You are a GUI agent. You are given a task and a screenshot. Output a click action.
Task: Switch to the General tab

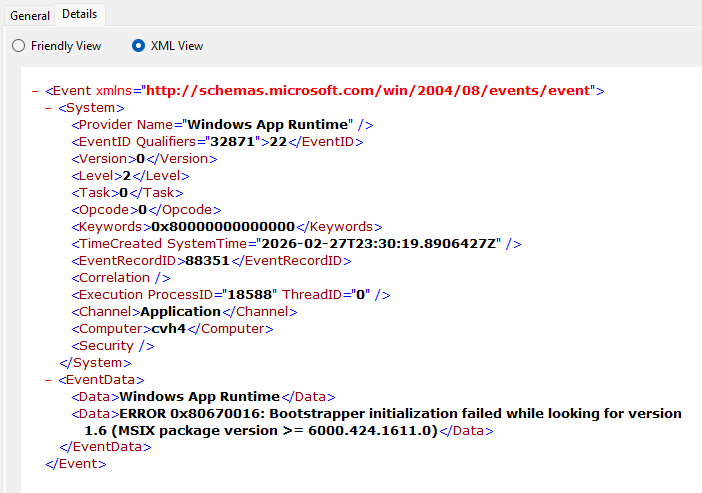pos(30,16)
